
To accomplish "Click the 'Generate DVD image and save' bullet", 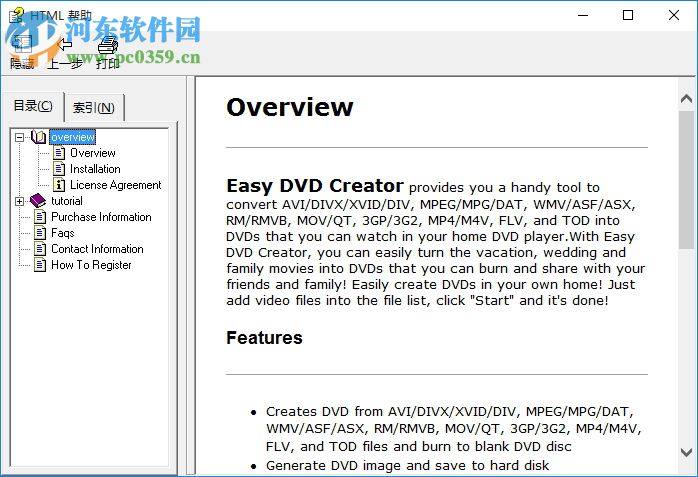I will click(407, 465).
